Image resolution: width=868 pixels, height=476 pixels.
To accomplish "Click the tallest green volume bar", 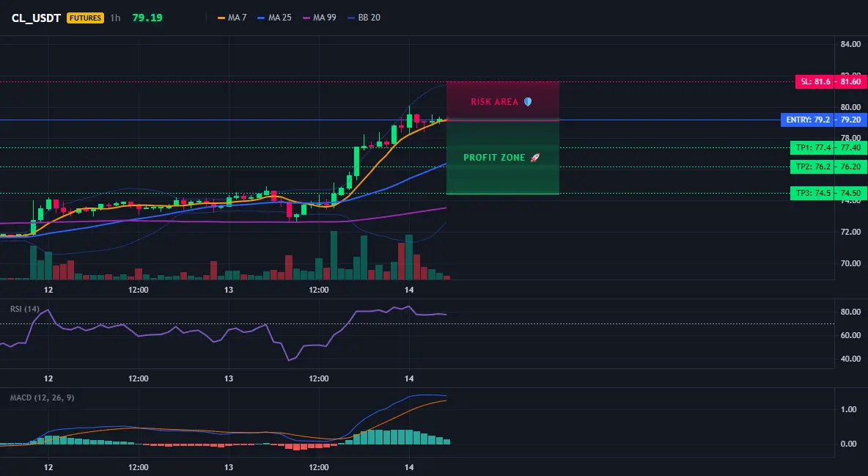I will 334,255.
